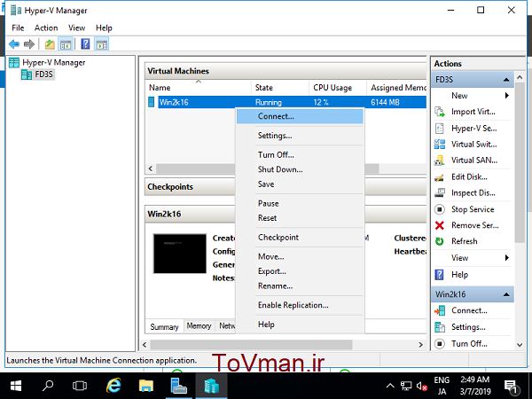Screen dimensions: 532x399
Task: Open File Explorer from the taskbar
Action: (x=146, y=386)
